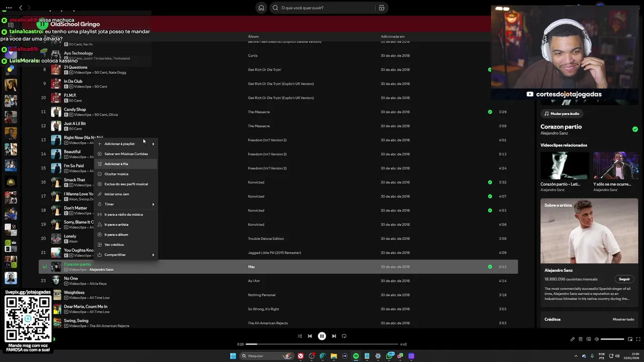Toggle saved checkmark for I Wanna Love You
The width and height of the screenshot is (644, 362).
(x=490, y=196)
